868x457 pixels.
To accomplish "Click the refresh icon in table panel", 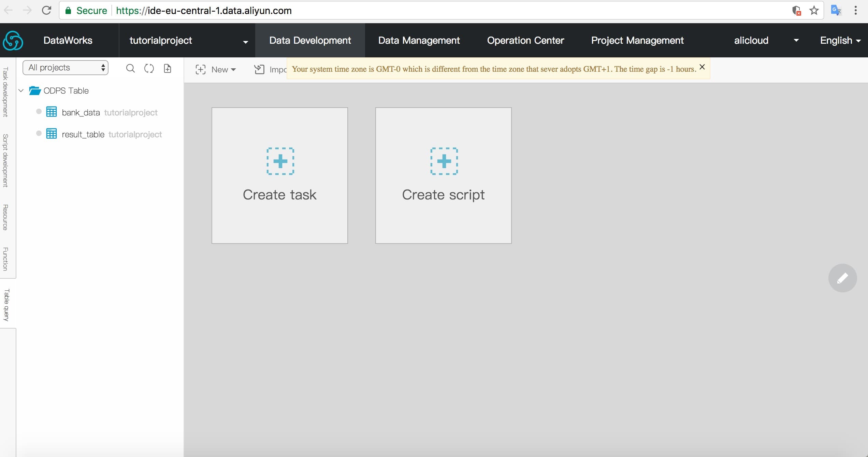I will click(149, 68).
